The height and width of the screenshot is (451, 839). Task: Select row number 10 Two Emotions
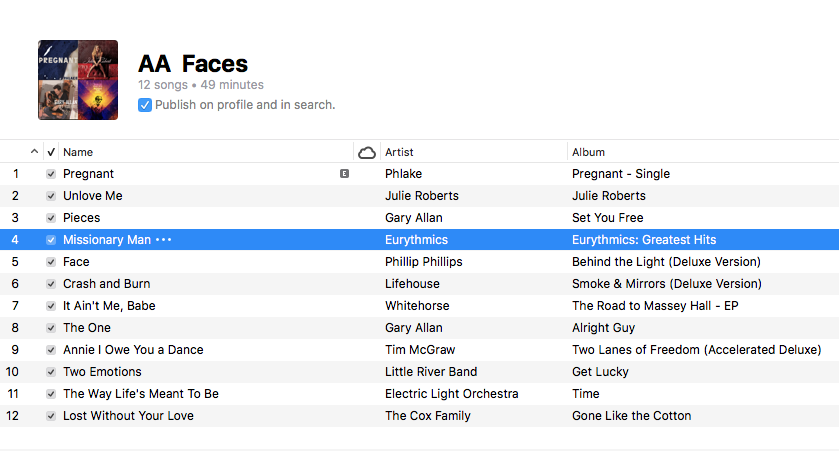pyautogui.click(x=420, y=372)
